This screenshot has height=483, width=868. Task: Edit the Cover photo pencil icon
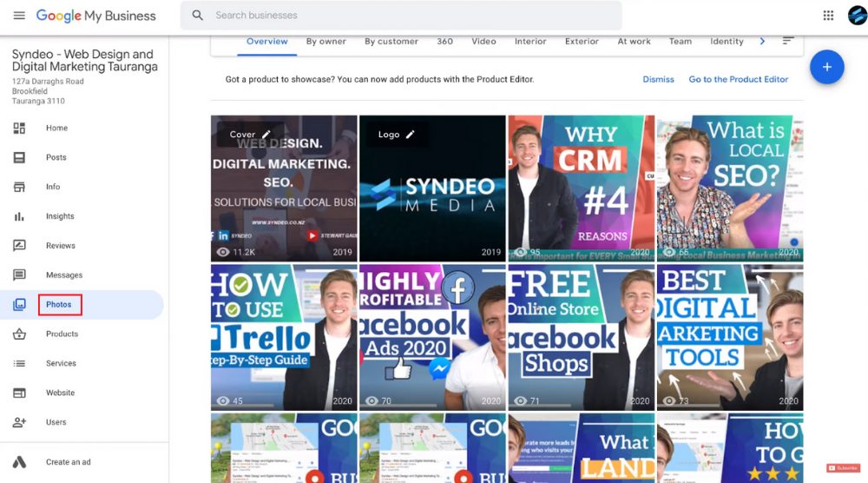tap(266, 134)
